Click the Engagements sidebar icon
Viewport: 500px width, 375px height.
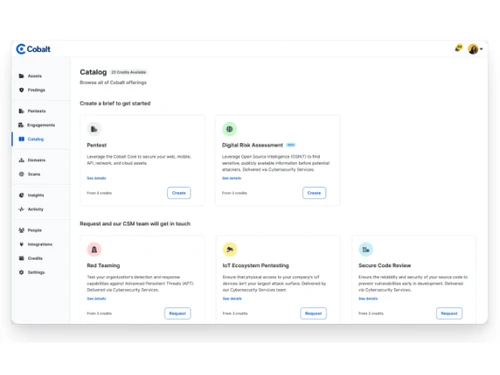click(21, 125)
